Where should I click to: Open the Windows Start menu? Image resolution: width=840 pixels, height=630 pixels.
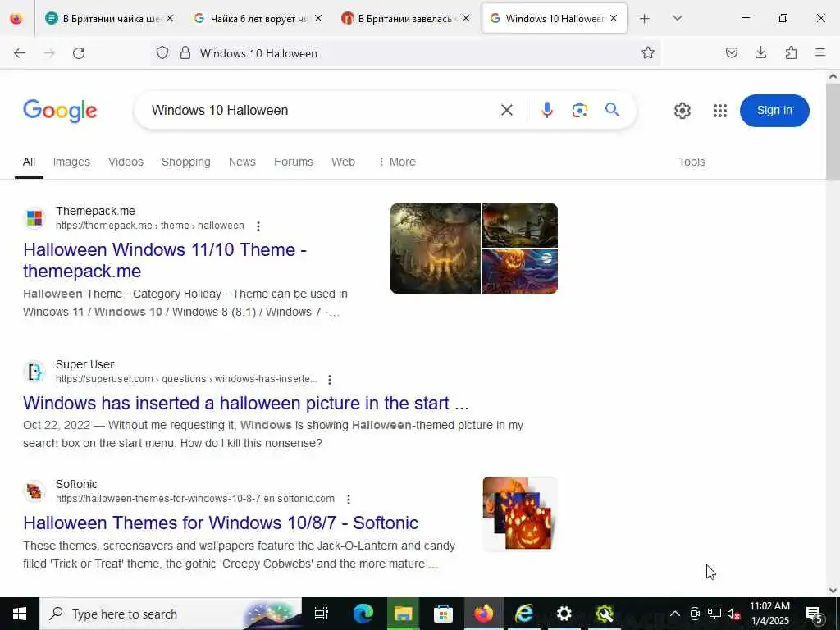(x=20, y=614)
